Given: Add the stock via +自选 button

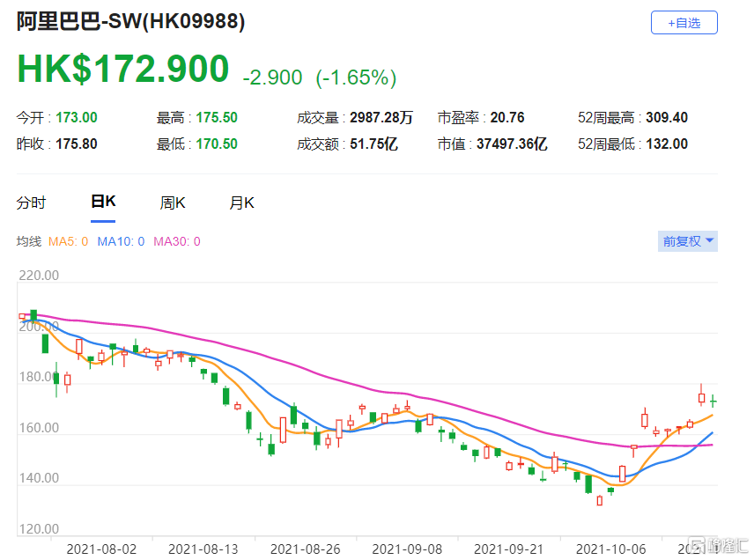Looking at the screenshot, I should [684, 23].
